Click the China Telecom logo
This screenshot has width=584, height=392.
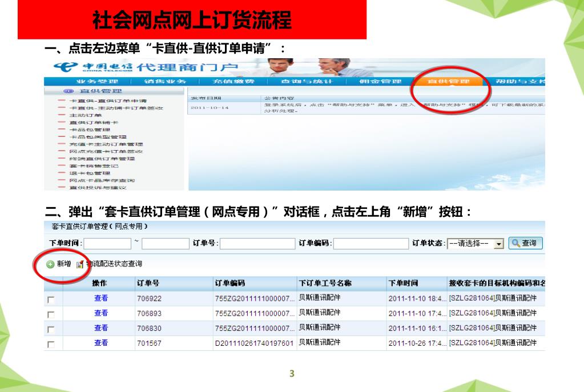pyautogui.click(x=92, y=67)
